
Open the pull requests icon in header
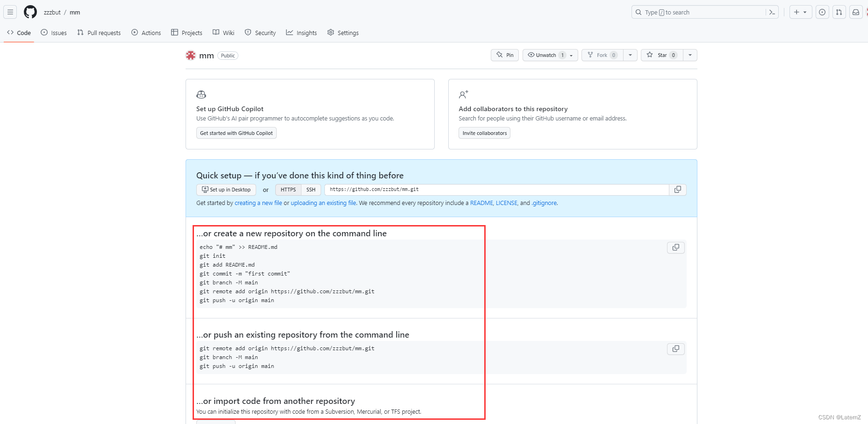click(839, 12)
